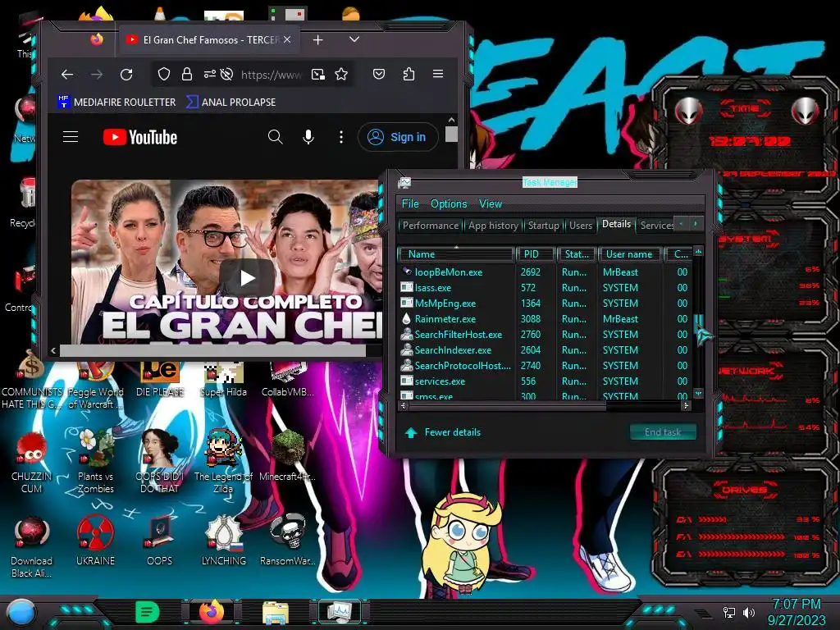Open YouTube settings three-dot menu
This screenshot has height=630, width=840.
click(x=341, y=137)
